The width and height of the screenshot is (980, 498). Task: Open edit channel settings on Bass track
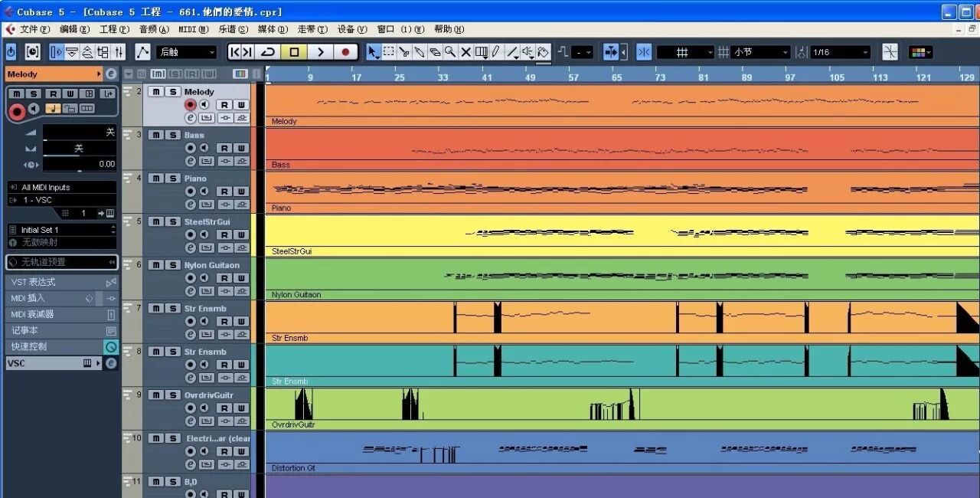[191, 162]
